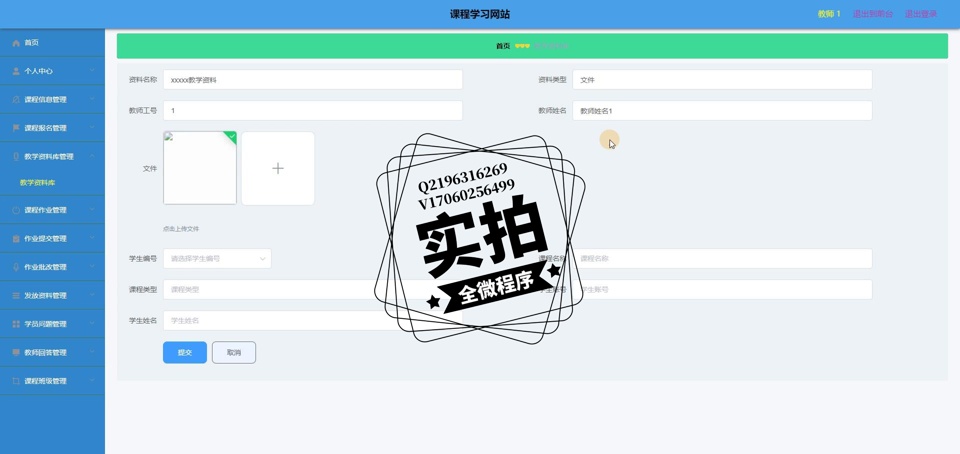Click the 首页 home icon in sidebar

tap(16, 43)
